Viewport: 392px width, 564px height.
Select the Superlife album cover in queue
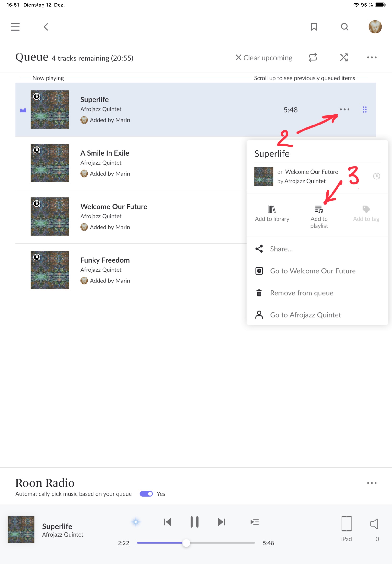tap(50, 109)
